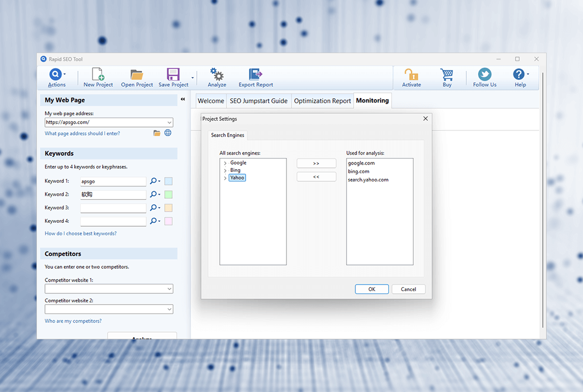The width and height of the screenshot is (583, 392).
Task: Click the Cancel button
Action: (408, 289)
